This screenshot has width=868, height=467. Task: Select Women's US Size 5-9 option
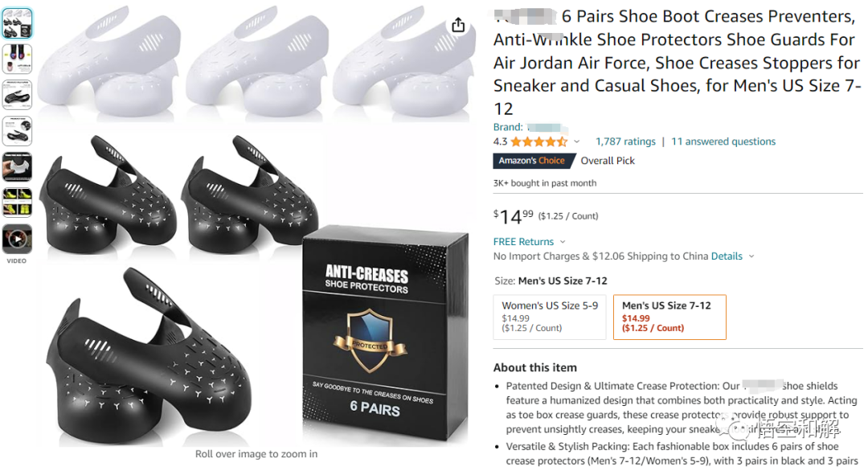pos(550,317)
